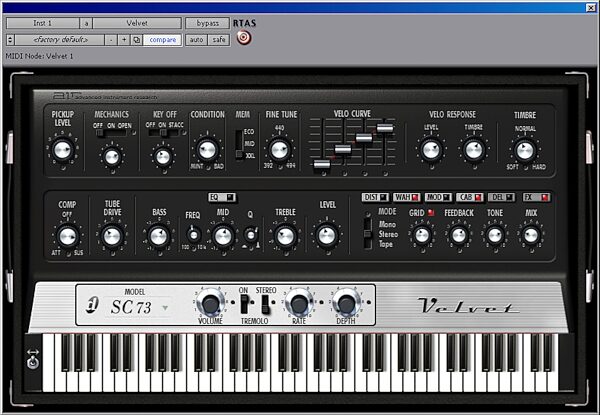Click the Q knob

(251, 235)
